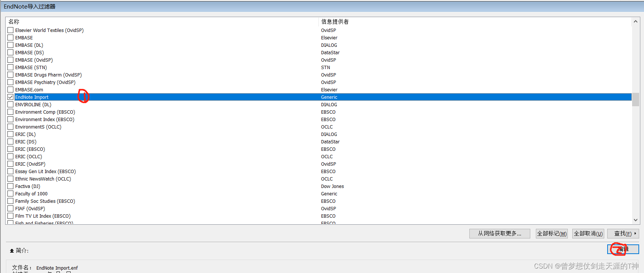Collapse the 简介 info section triangle
644x273 pixels.
(12, 251)
